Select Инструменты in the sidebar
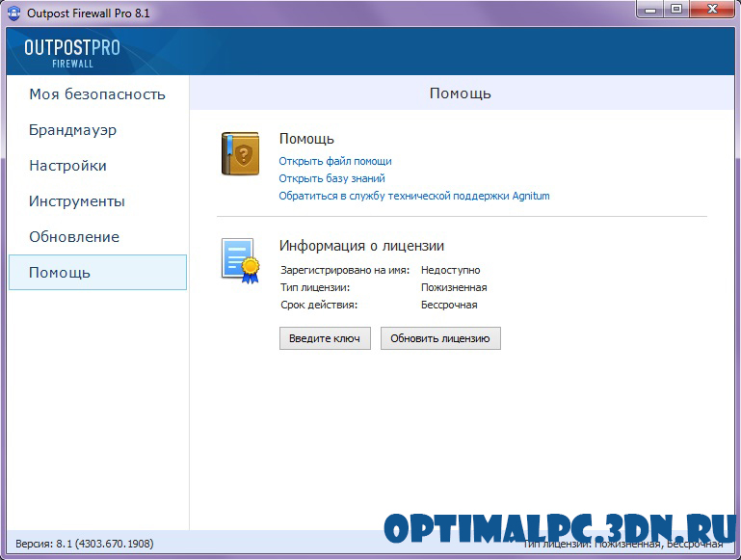The image size is (741, 560). click(x=77, y=201)
